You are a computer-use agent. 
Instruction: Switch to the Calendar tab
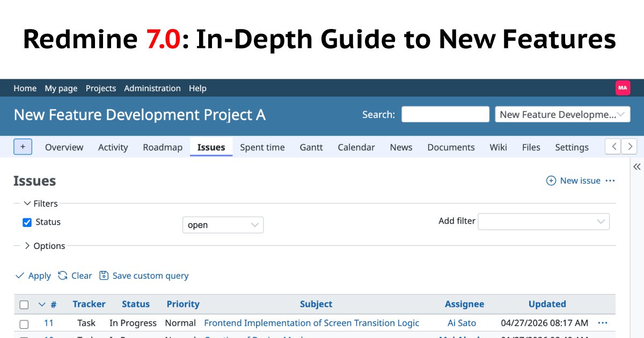tap(356, 148)
